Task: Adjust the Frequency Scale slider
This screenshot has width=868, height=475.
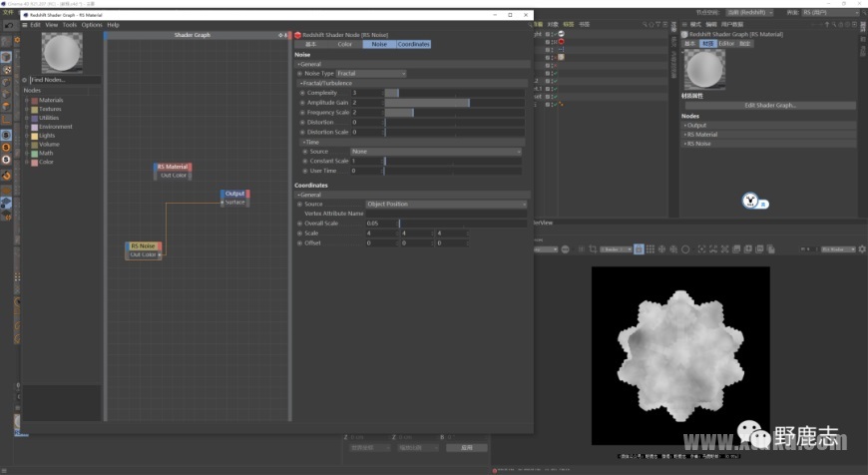Action: [x=455, y=113]
